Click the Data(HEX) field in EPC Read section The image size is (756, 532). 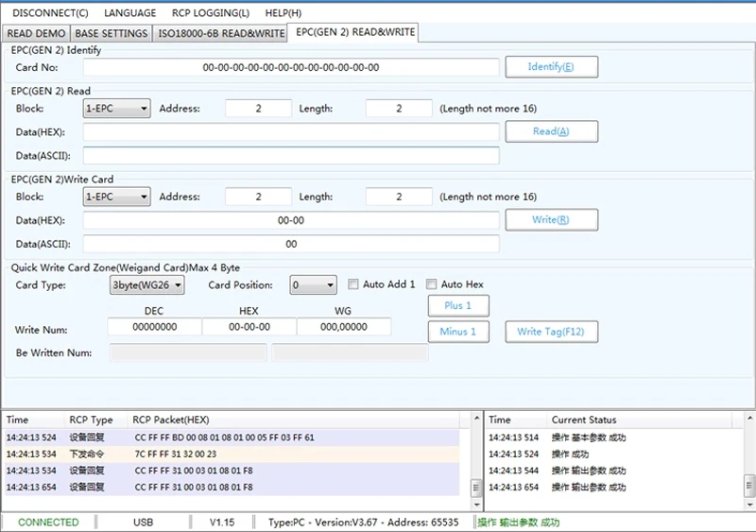click(x=291, y=132)
